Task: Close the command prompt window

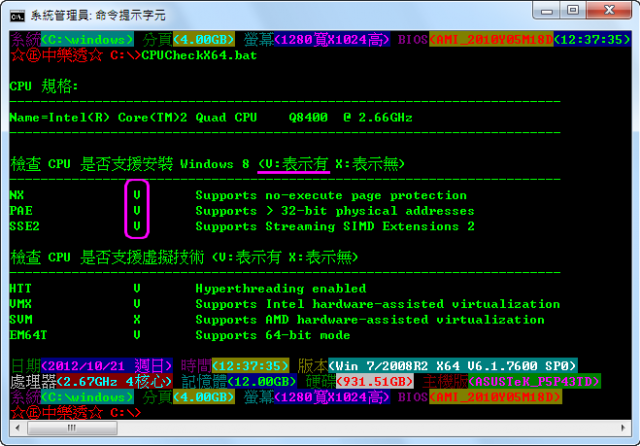Action: (x=609, y=11)
